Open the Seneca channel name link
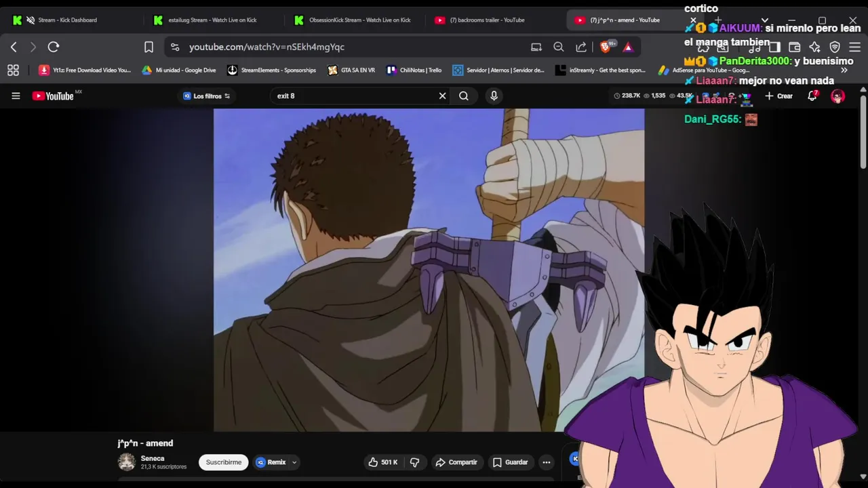Image resolution: width=868 pixels, height=488 pixels. pos(153,458)
